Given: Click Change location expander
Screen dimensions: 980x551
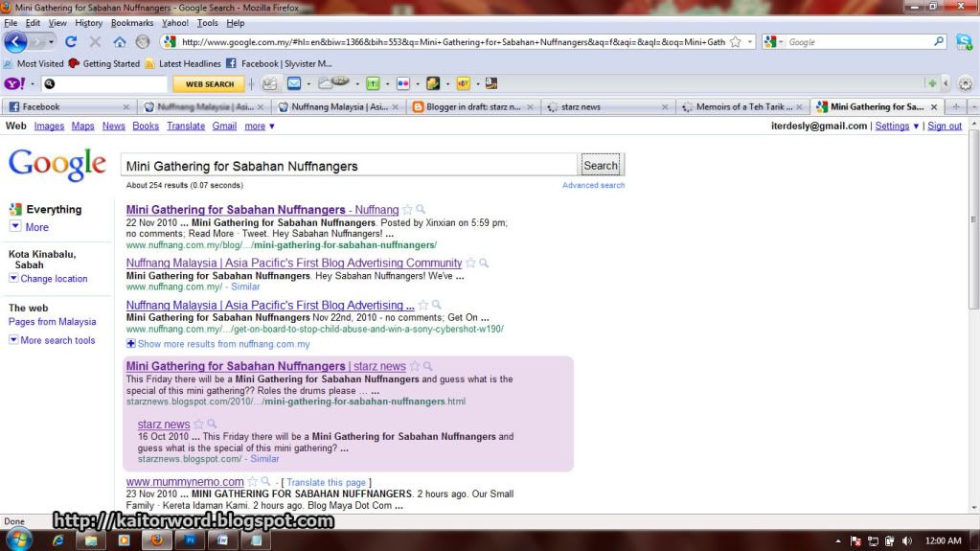Looking at the screenshot, I should [48, 278].
